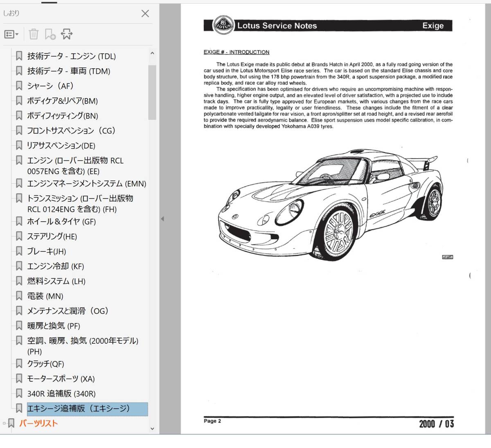Click bookmark icon beside パーツリスト
491x448 pixels.
11,423
